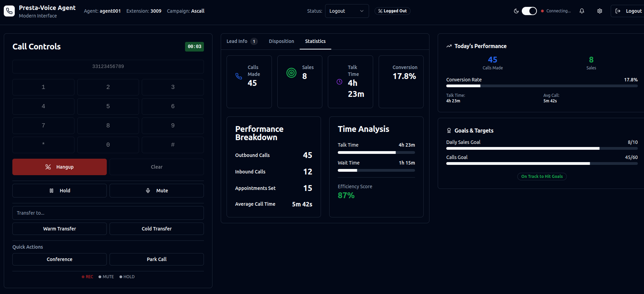Click dialpad star key
This screenshot has height=294, width=644.
43,145
